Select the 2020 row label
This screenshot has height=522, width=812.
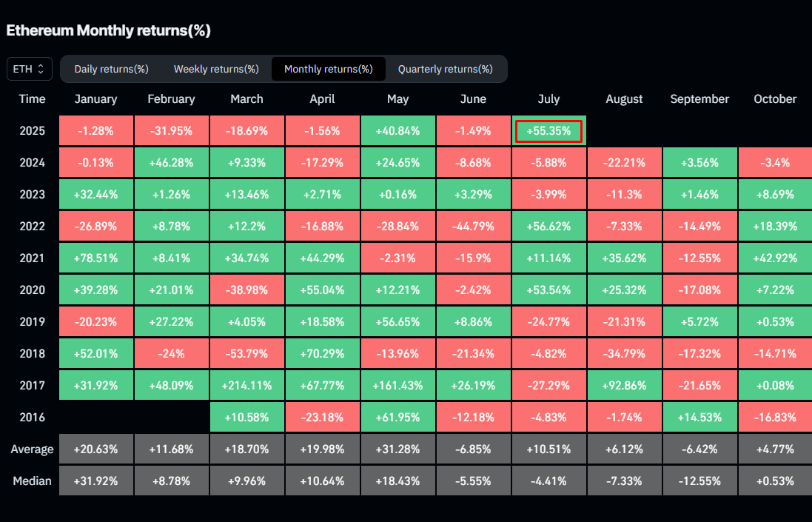(32, 290)
